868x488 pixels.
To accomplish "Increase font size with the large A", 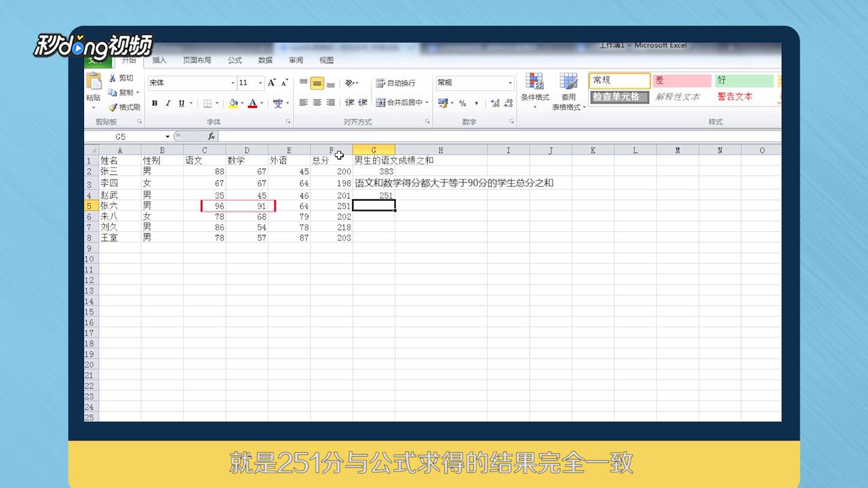I will (271, 83).
